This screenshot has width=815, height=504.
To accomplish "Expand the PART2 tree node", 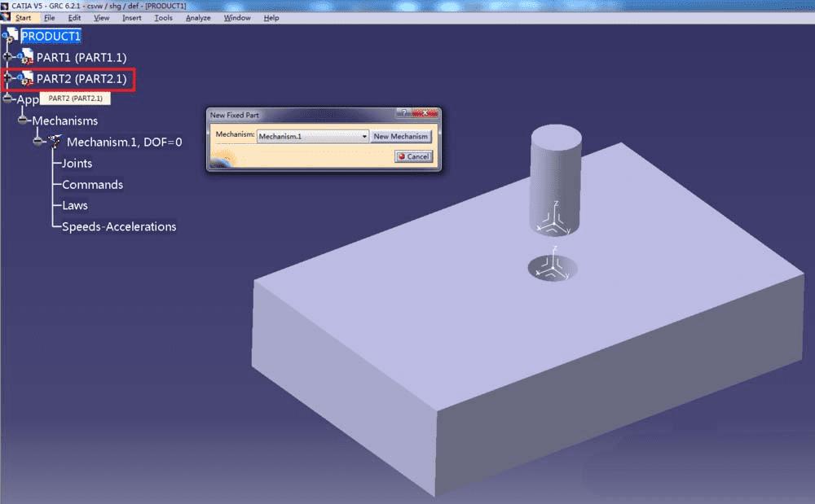I will click(x=8, y=79).
